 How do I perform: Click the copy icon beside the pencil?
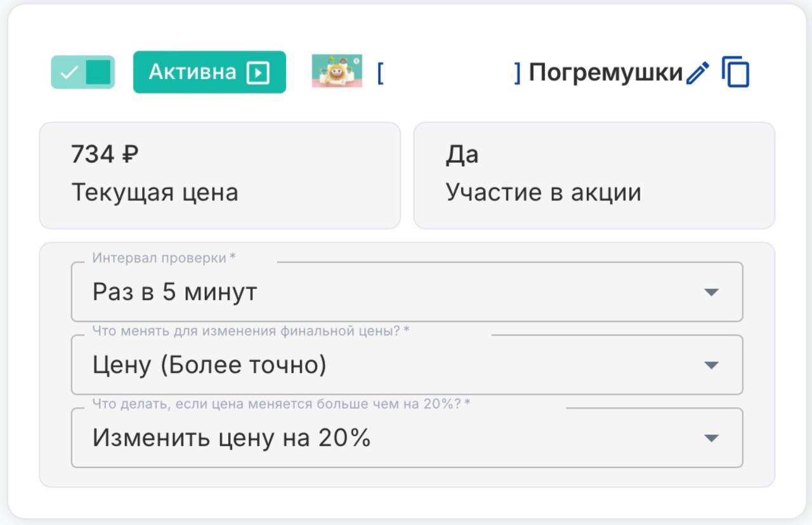736,72
